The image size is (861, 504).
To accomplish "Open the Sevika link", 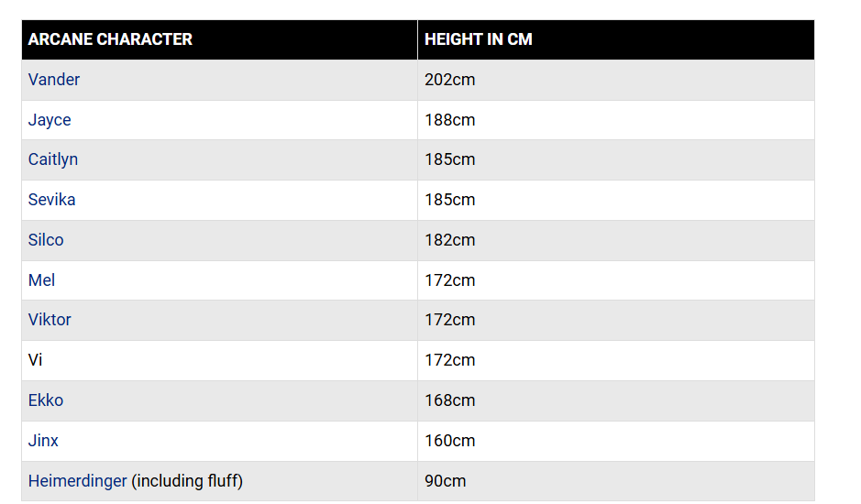I will tap(51, 199).
